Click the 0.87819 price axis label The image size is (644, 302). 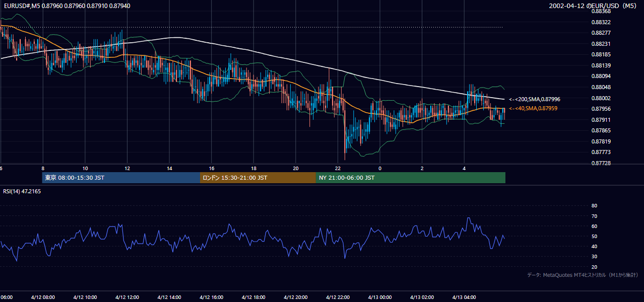click(x=601, y=141)
